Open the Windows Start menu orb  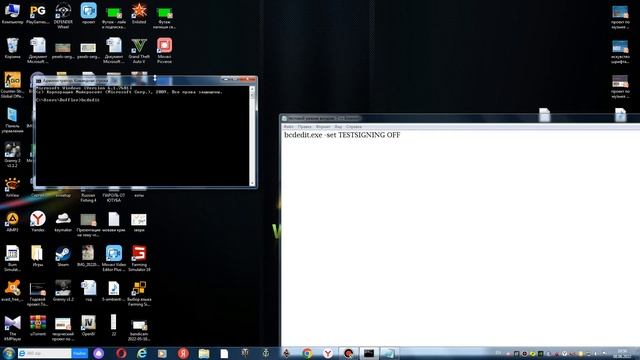pos(8,353)
